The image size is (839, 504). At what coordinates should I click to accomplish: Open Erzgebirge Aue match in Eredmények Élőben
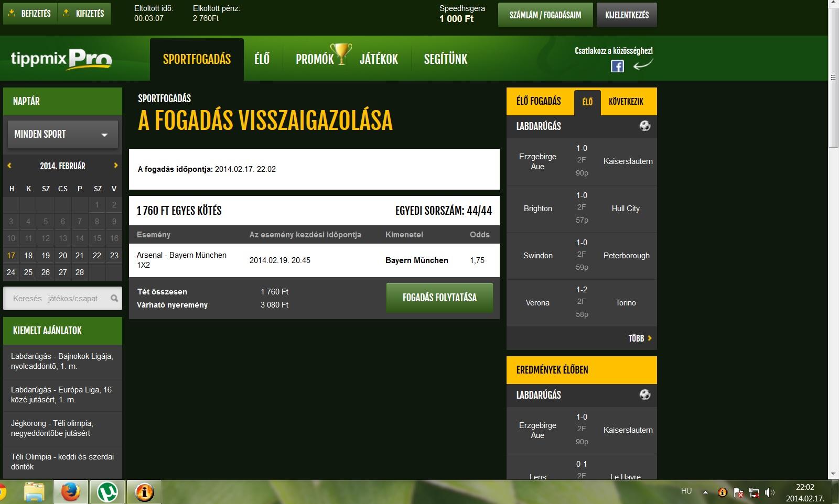tap(582, 430)
